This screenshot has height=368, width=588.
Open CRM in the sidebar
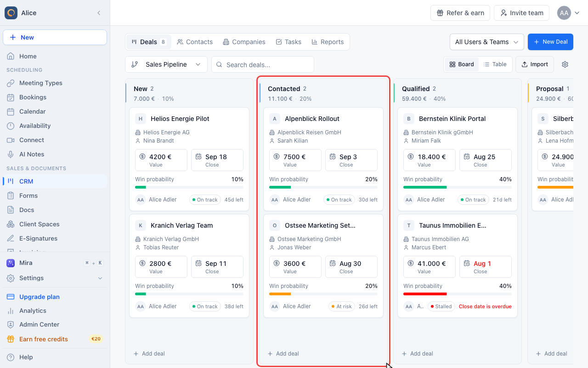point(55,181)
